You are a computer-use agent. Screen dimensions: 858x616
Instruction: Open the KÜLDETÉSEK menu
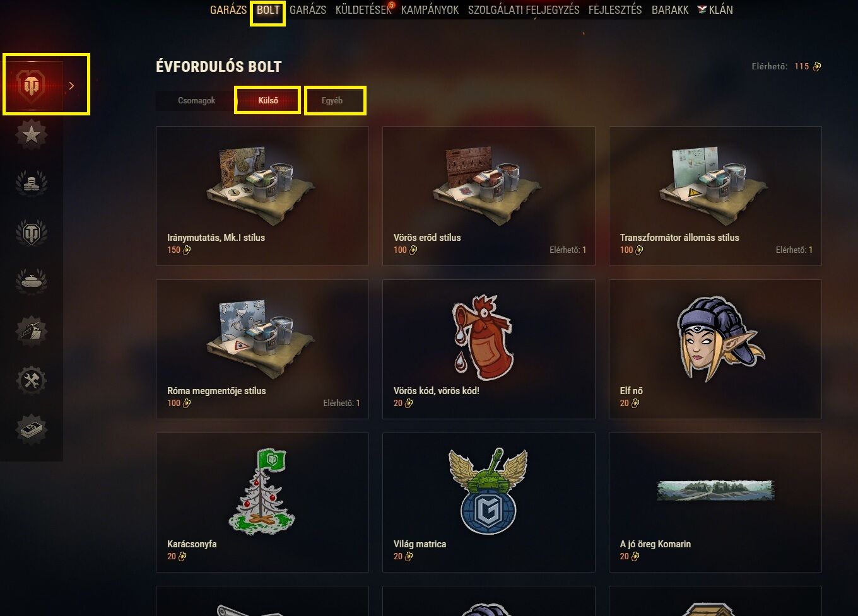pyautogui.click(x=363, y=9)
